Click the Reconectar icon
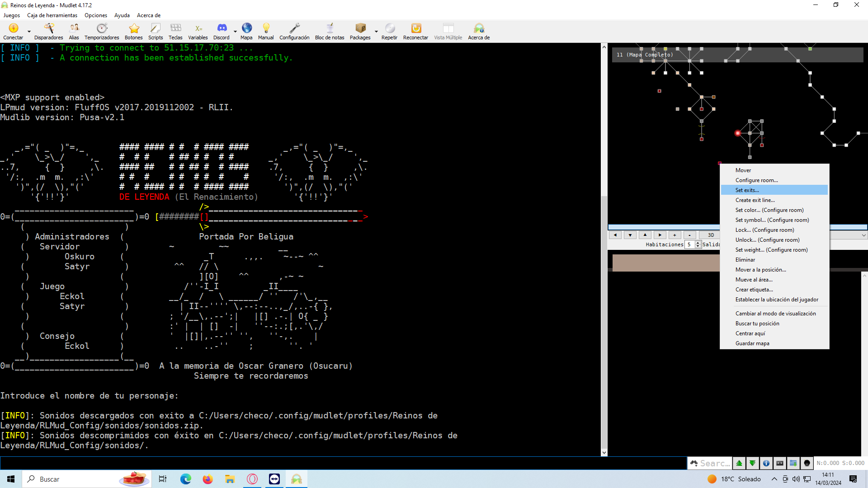This screenshot has height=488, width=868. tap(415, 32)
